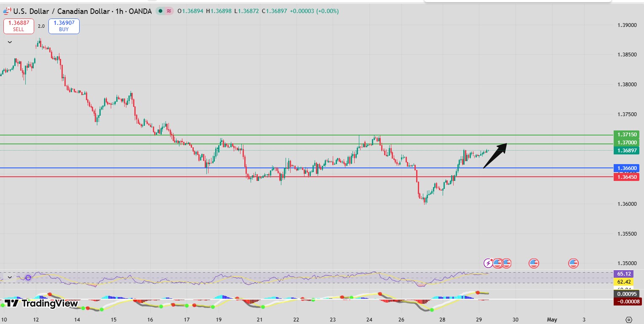Select the blue 1.36600 price line label

[x=627, y=168]
